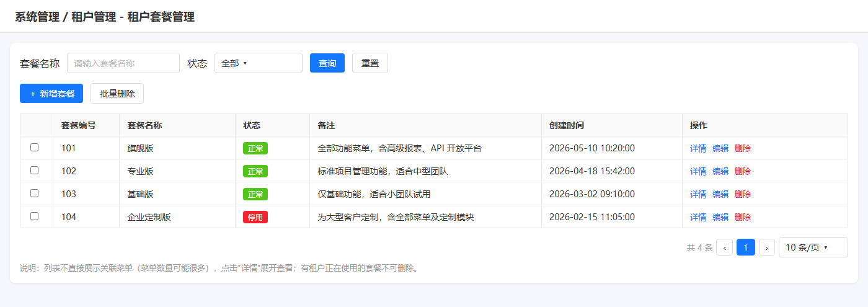The height and width of the screenshot is (307, 868).
Task: Check the checkbox for row 104 企业定制版
Action: coord(35,216)
